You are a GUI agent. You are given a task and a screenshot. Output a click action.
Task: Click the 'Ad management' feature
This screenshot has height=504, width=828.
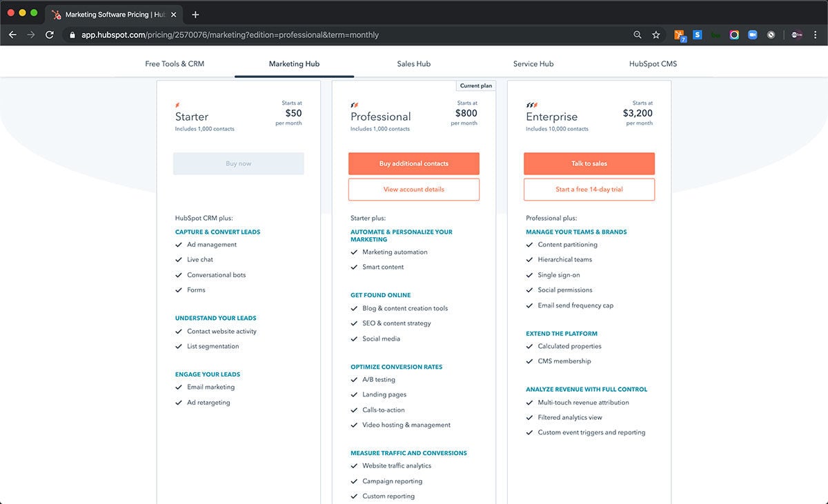[212, 245]
